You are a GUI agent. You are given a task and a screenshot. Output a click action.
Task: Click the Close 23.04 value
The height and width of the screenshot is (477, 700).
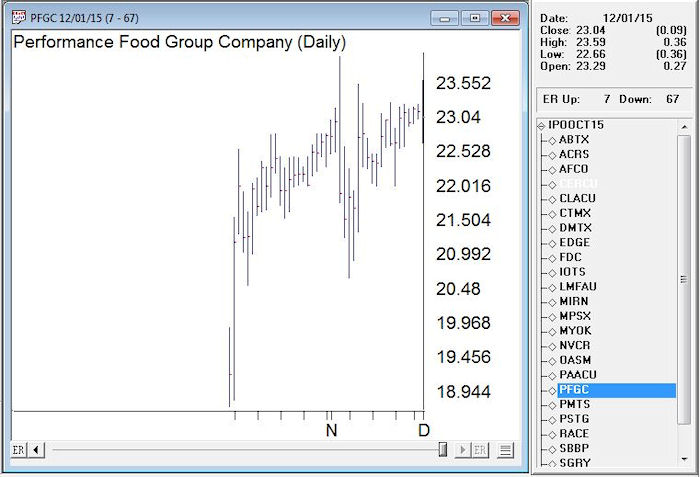(x=590, y=30)
